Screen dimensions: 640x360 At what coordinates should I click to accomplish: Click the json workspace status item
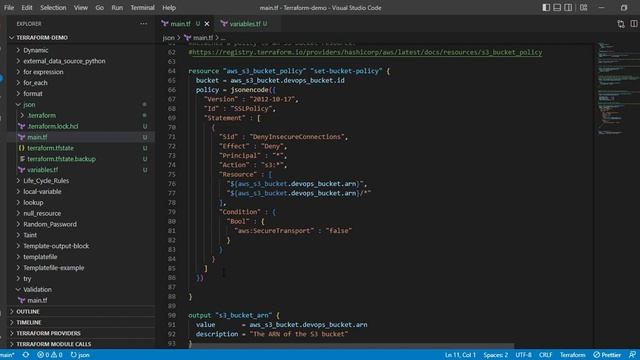pos(80,355)
